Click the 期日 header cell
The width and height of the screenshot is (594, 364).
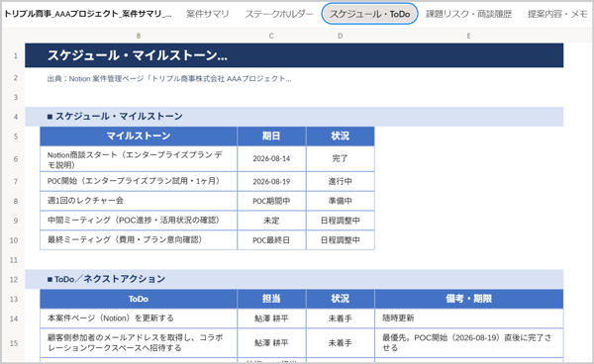click(x=271, y=136)
